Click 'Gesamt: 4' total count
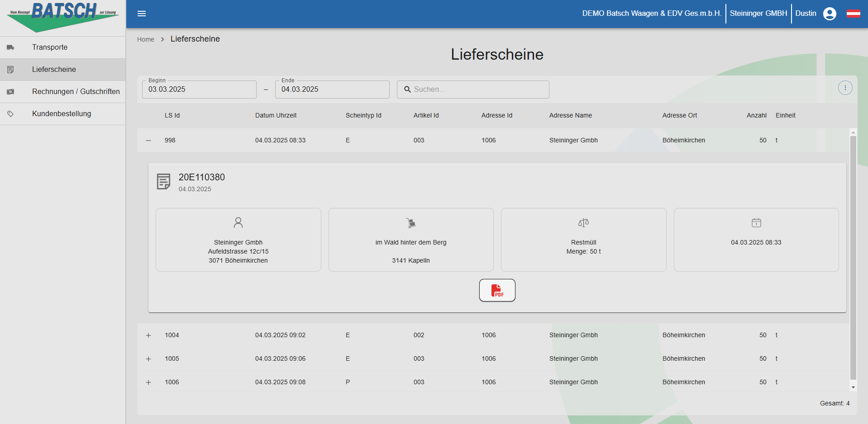868x424 pixels. click(835, 403)
